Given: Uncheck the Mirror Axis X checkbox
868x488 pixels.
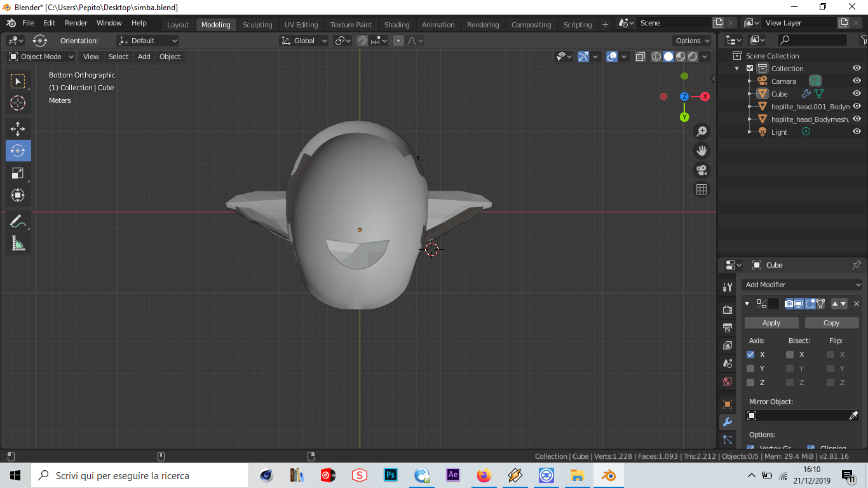Looking at the screenshot, I should [750, 355].
